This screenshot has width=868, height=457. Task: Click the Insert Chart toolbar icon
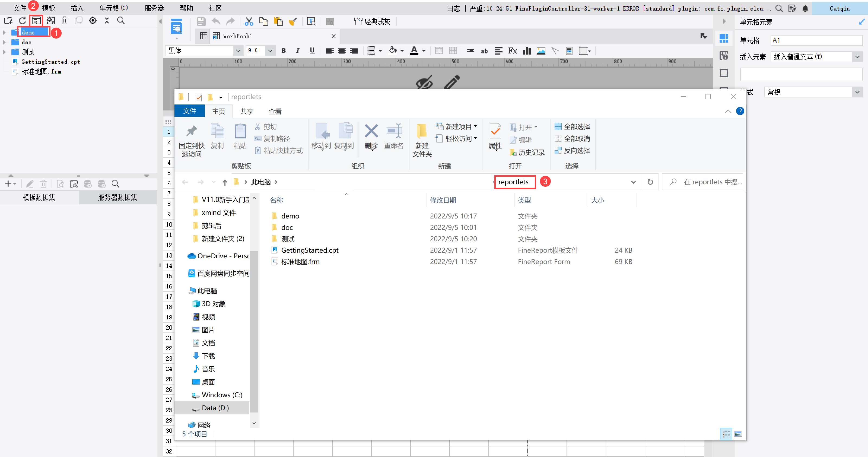click(x=527, y=51)
